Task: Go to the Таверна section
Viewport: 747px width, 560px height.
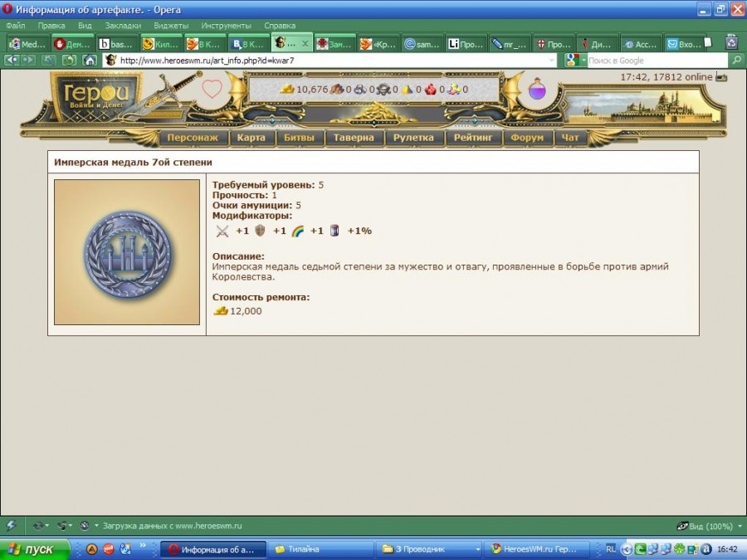Action: (x=354, y=138)
